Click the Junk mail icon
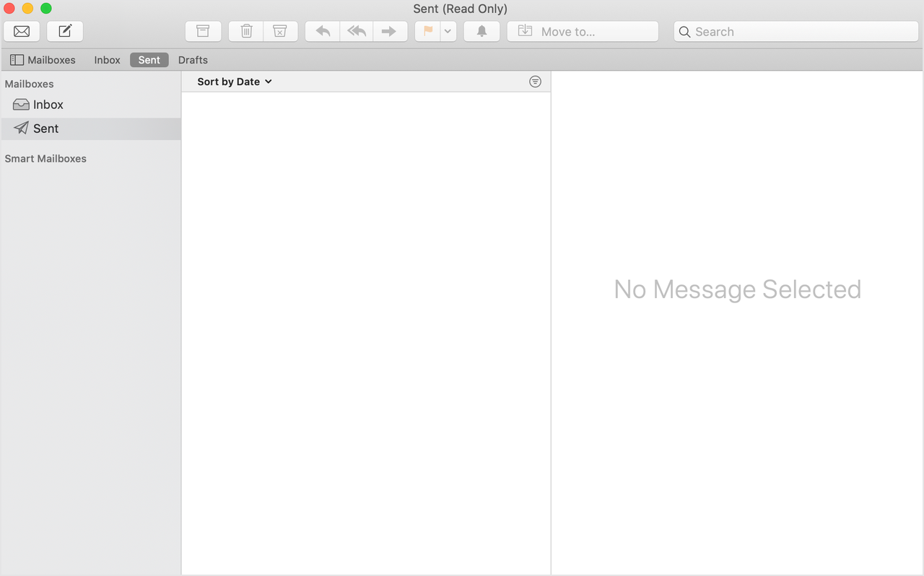Image resolution: width=924 pixels, height=576 pixels. click(x=280, y=31)
